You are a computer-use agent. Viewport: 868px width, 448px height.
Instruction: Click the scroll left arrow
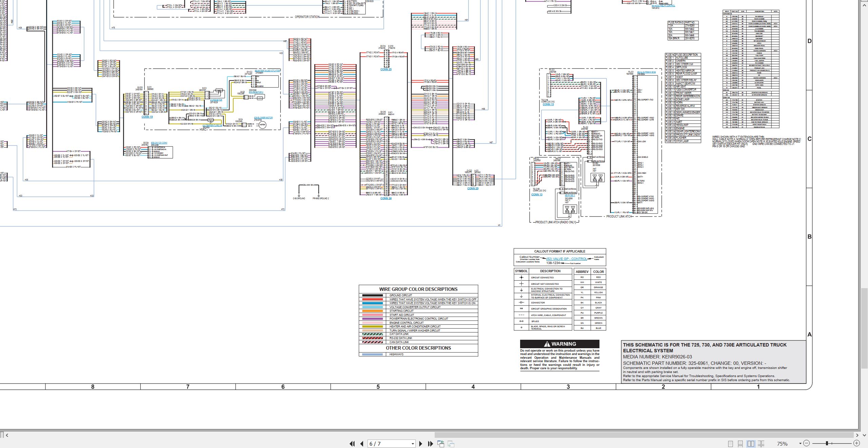7,435
